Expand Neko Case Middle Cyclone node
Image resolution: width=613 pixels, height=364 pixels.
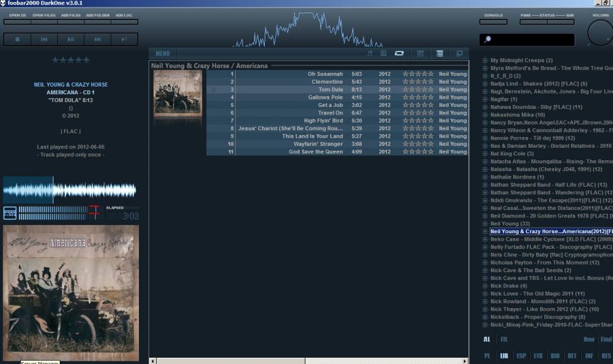coord(485,240)
